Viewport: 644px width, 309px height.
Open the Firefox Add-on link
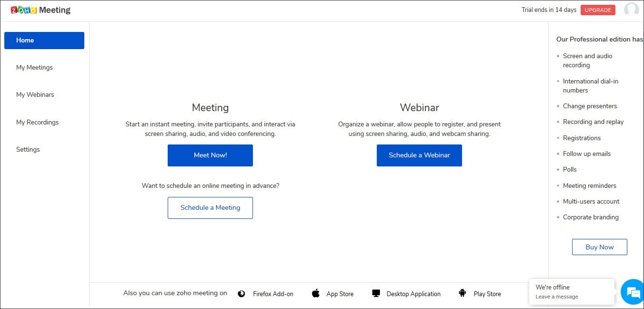tap(273, 294)
